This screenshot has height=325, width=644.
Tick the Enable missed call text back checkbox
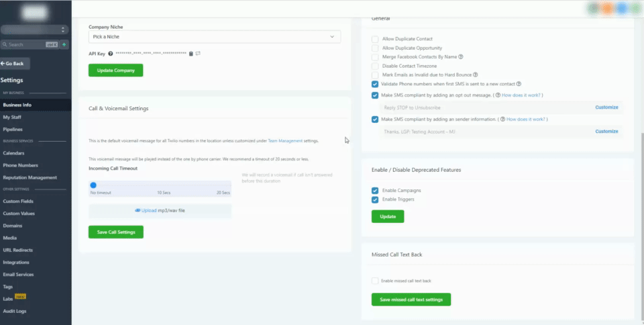click(375, 281)
